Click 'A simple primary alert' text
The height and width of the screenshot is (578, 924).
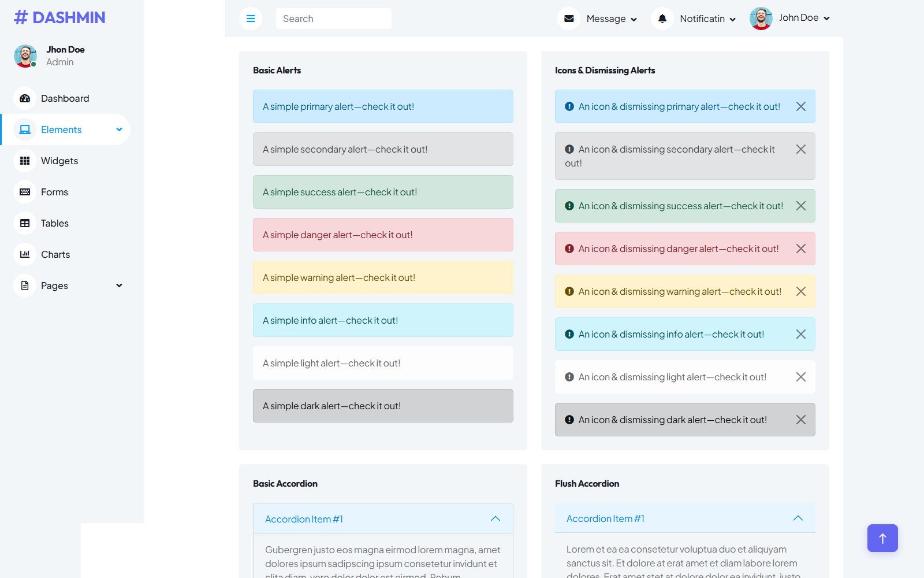click(338, 106)
